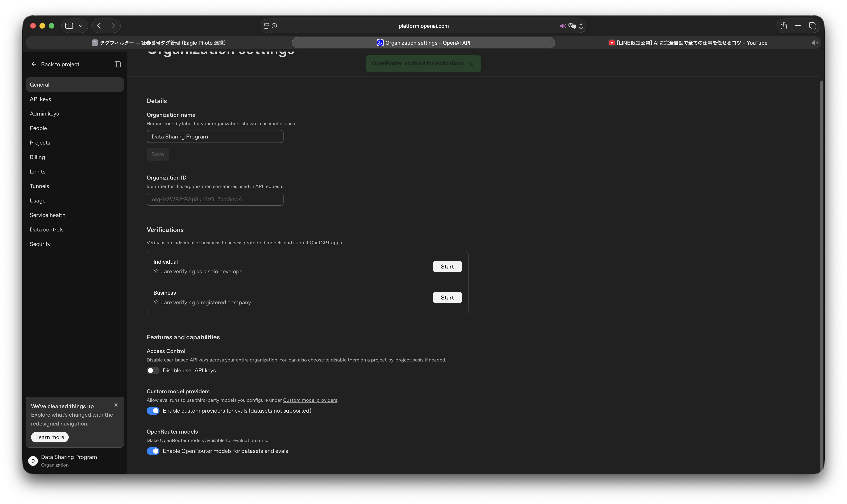Open Service health page
This screenshot has width=847, height=504.
(75, 215)
